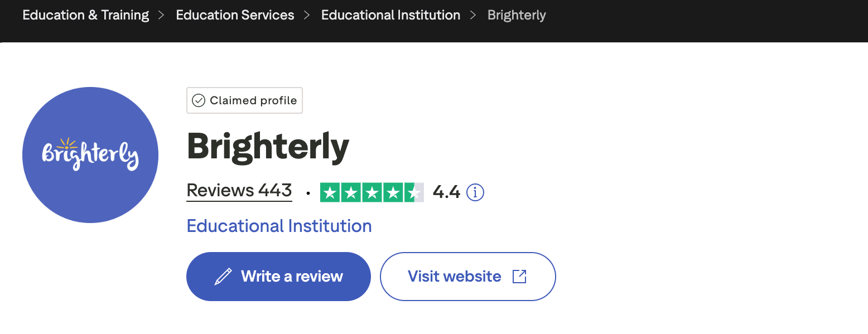The height and width of the screenshot is (334, 868).
Task: Open the Reviews 443 link
Action: coord(239,190)
